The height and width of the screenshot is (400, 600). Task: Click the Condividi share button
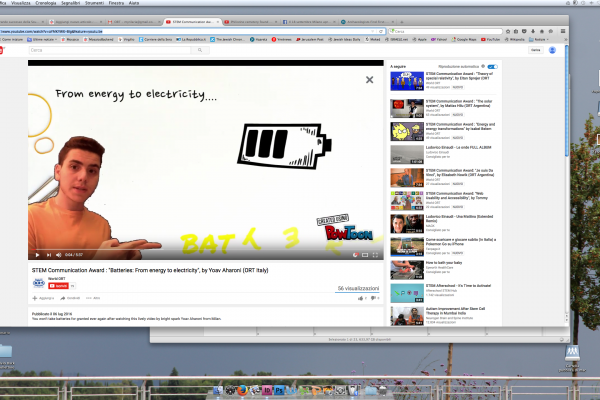[x=70, y=298]
